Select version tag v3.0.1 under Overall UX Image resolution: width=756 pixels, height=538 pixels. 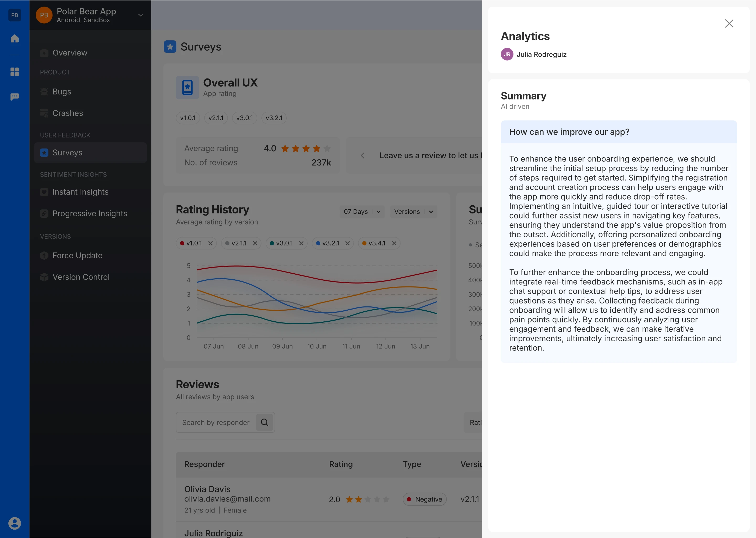pyautogui.click(x=244, y=118)
